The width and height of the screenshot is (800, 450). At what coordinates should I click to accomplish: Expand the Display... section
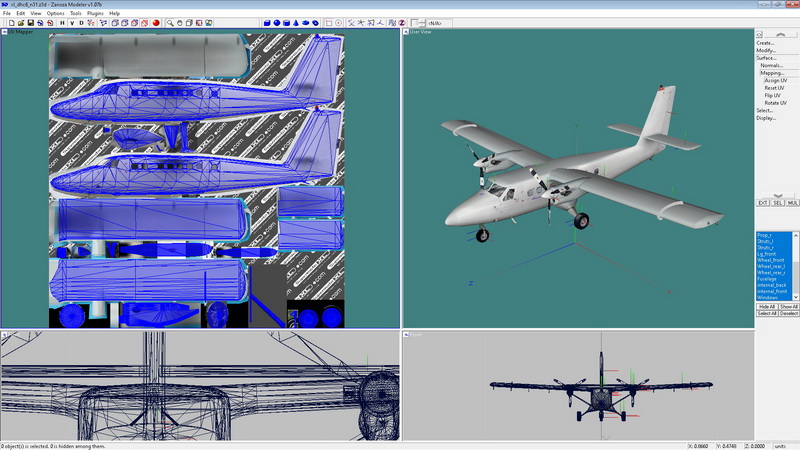pos(767,118)
